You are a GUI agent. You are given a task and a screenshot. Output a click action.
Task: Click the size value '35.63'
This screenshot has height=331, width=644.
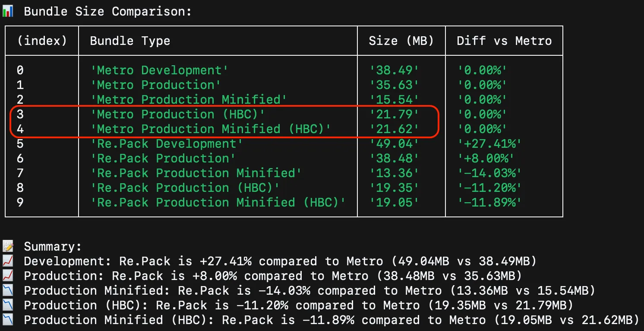click(x=394, y=85)
